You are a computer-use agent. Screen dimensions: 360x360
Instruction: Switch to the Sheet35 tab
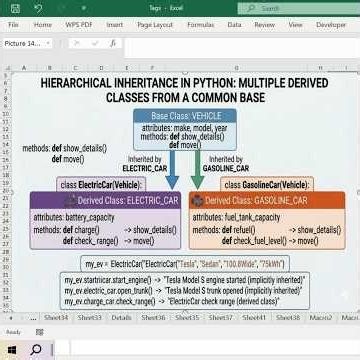click(187, 318)
